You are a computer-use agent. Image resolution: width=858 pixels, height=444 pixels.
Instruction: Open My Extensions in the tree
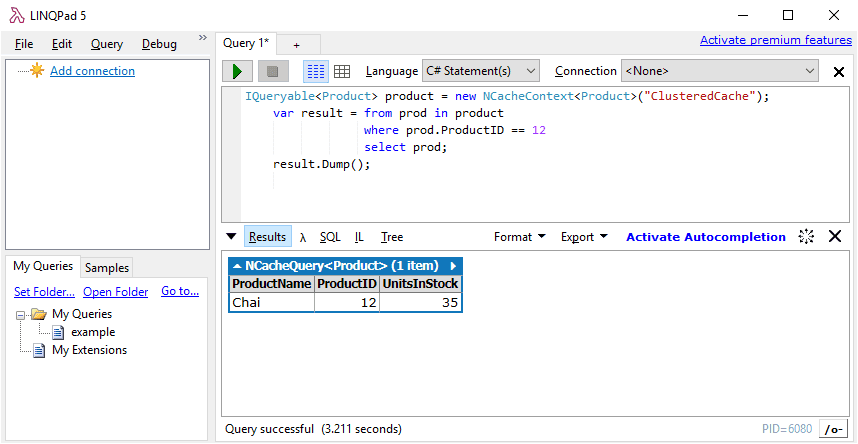[89, 350]
